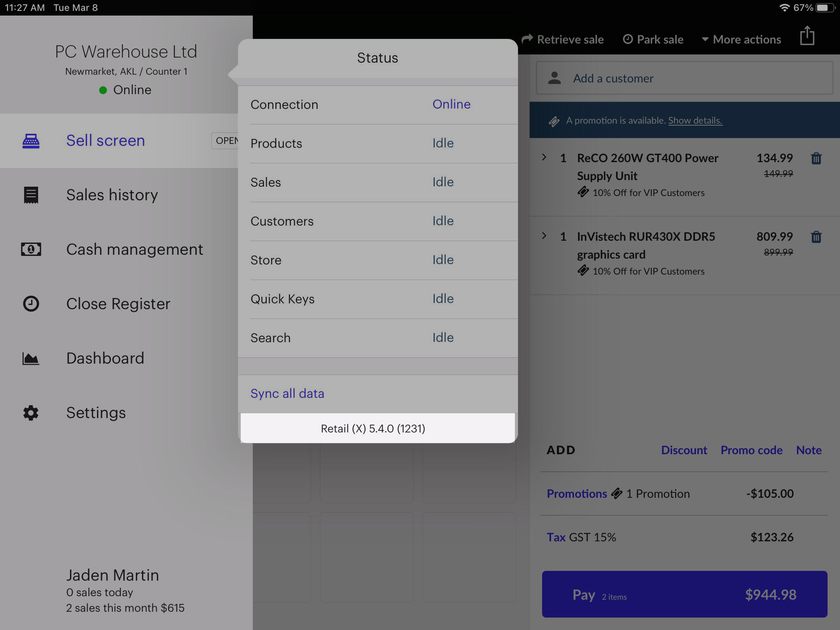The height and width of the screenshot is (630, 840).
Task: Tap the Sales history receipt icon
Action: tap(31, 195)
